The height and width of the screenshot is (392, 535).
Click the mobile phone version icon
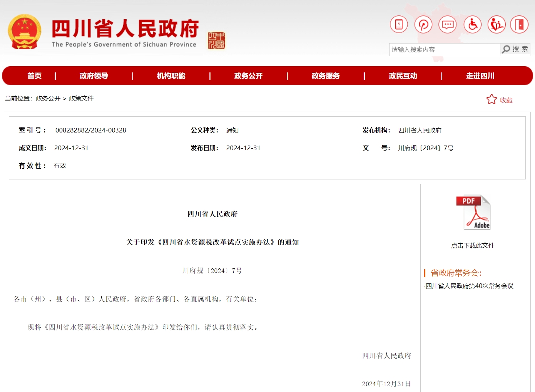click(399, 25)
